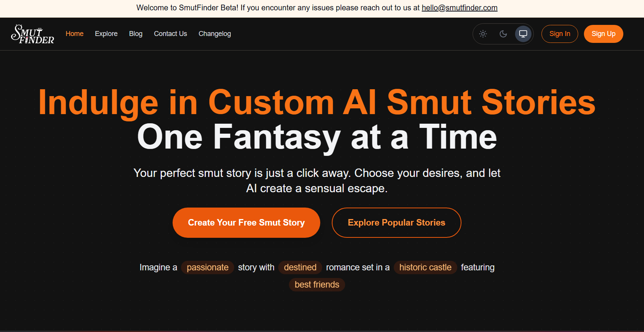Click the SmutFinder logo
Viewport: 644px width, 332px height.
[x=33, y=34]
